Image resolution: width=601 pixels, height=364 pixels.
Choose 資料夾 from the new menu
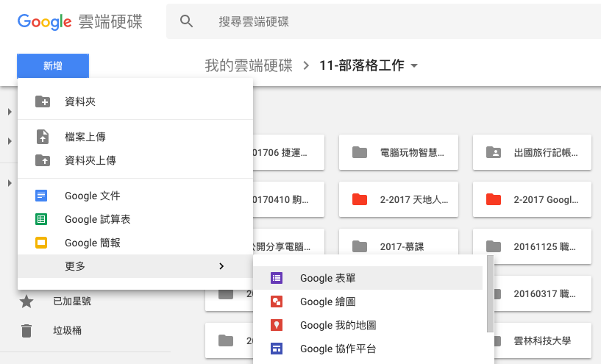[135, 101]
